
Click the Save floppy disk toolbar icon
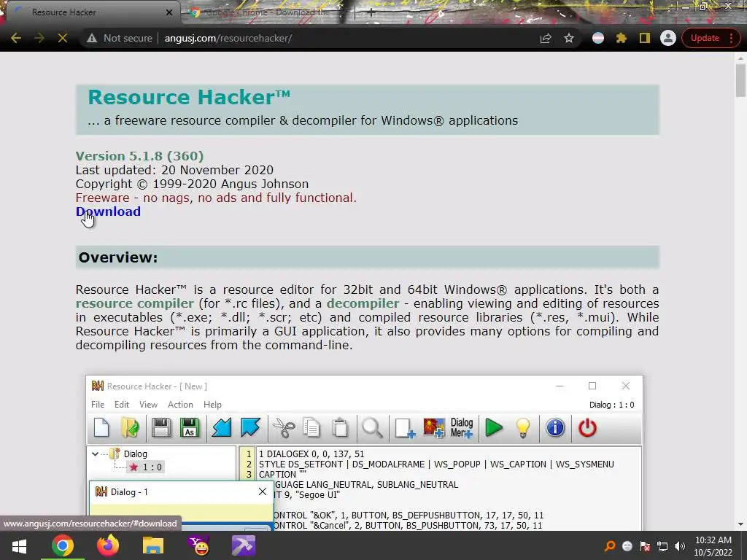pos(161,427)
